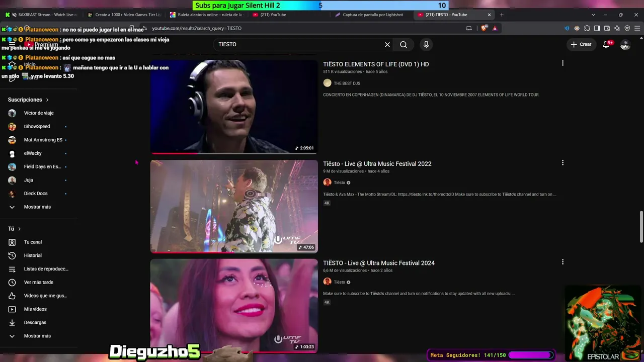This screenshot has height=362, width=644.
Task: Start voice search with the microphone icon
Action: 426,44
